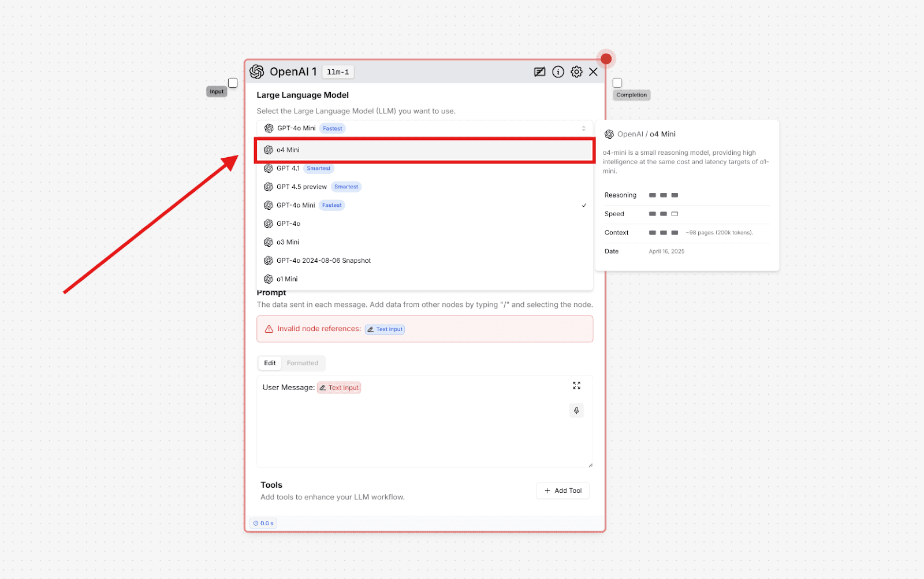Click the OpenAI 1 node title
This screenshot has width=924, height=579.
[293, 72]
